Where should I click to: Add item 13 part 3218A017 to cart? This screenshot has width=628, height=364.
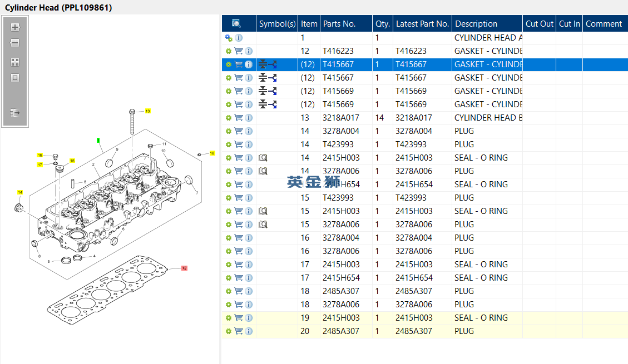(239, 118)
